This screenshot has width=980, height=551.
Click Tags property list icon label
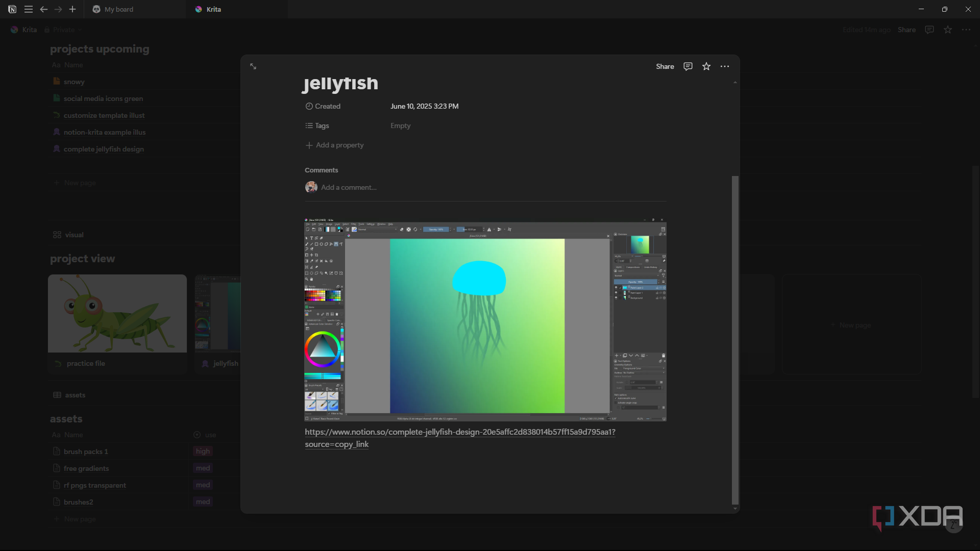(x=317, y=126)
